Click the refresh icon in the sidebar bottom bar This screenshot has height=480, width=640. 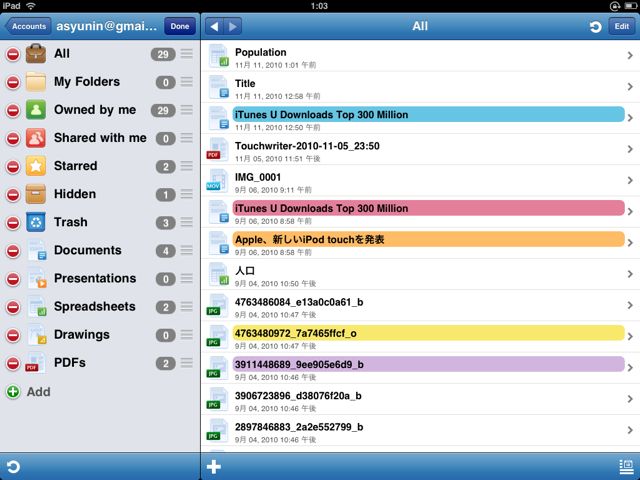pyautogui.click(x=13, y=467)
